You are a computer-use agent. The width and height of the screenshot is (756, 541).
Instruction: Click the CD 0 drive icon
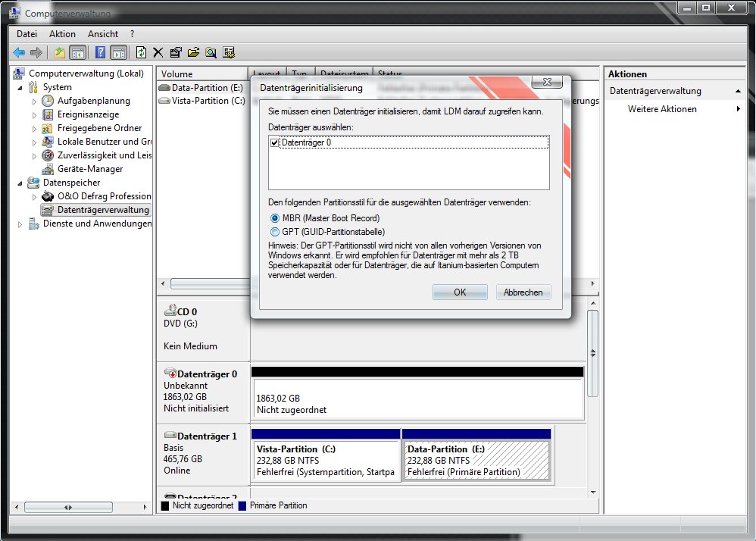point(170,310)
